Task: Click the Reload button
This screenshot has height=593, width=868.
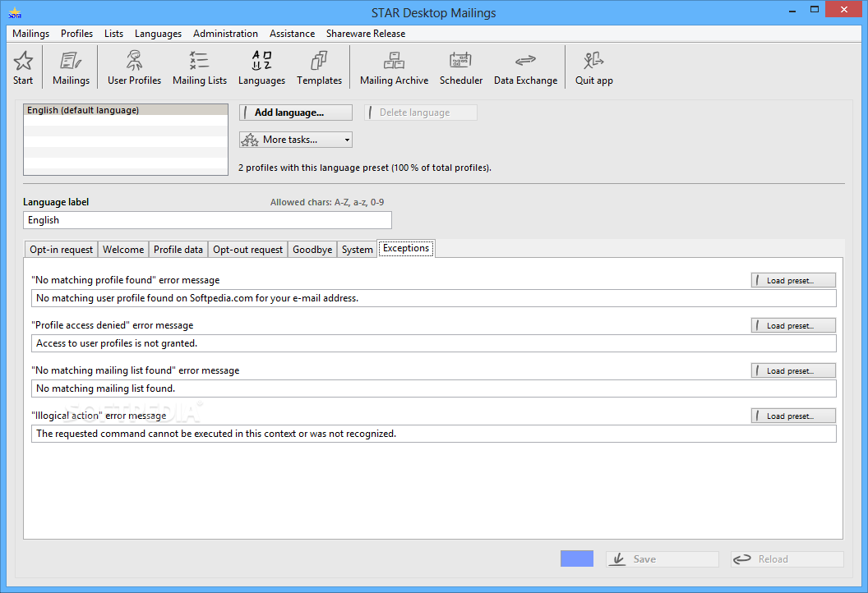Action: [x=787, y=559]
